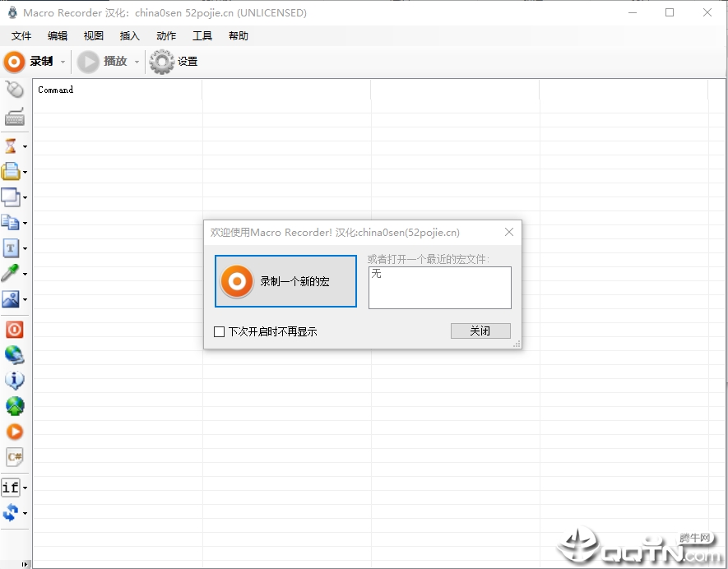Close the welcome dialog with its X
This screenshot has height=569, width=728.
point(509,232)
